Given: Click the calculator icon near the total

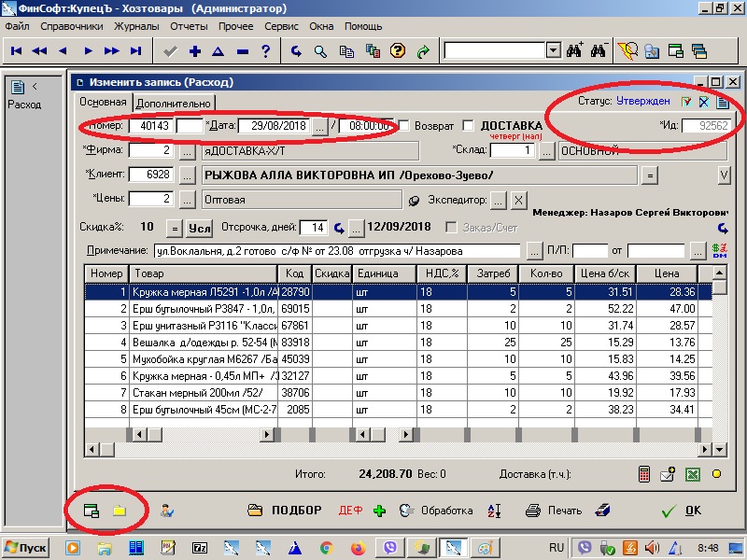Looking at the screenshot, I should tap(644, 474).
